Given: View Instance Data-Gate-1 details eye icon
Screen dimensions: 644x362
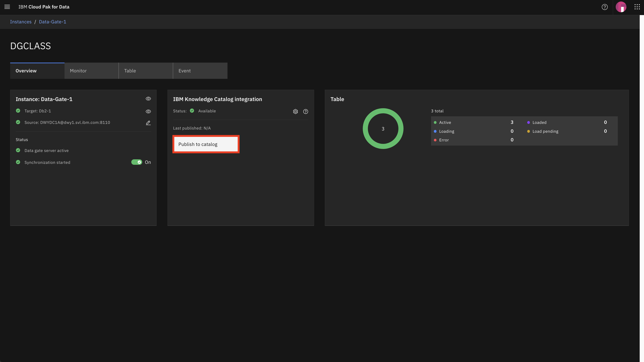Looking at the screenshot, I should tap(148, 99).
